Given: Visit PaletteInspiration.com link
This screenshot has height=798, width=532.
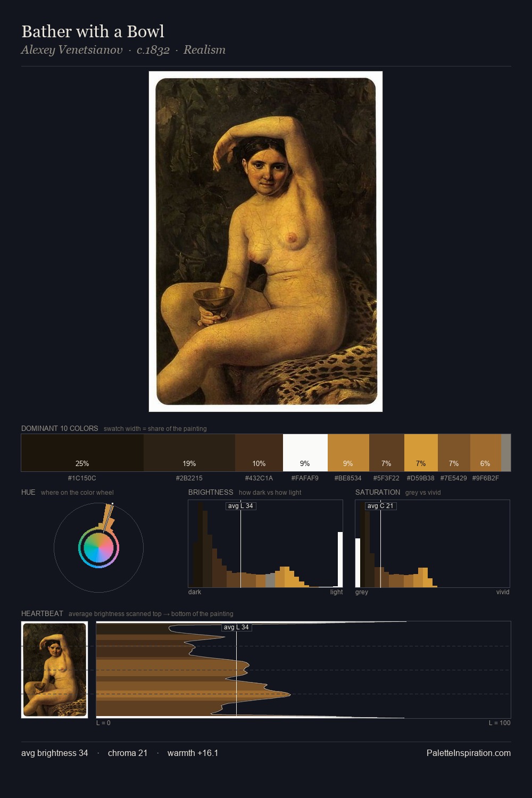Looking at the screenshot, I should pos(469,753).
